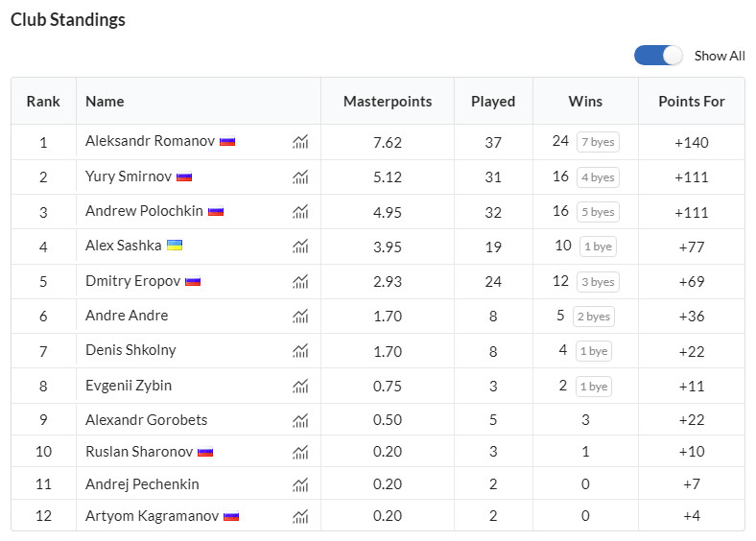Screen dimensions: 756x541
Task: Click chart icon next to Andre Andre
Action: [x=300, y=317]
